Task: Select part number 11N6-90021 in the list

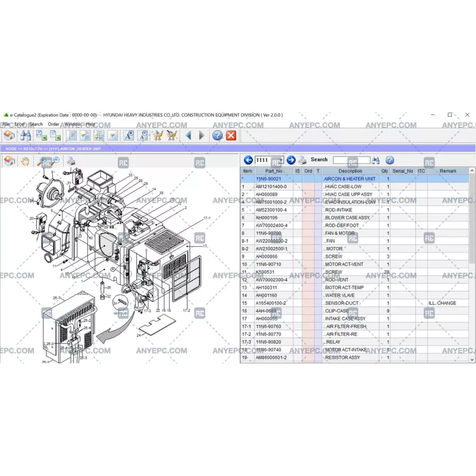Action: pyautogui.click(x=268, y=178)
